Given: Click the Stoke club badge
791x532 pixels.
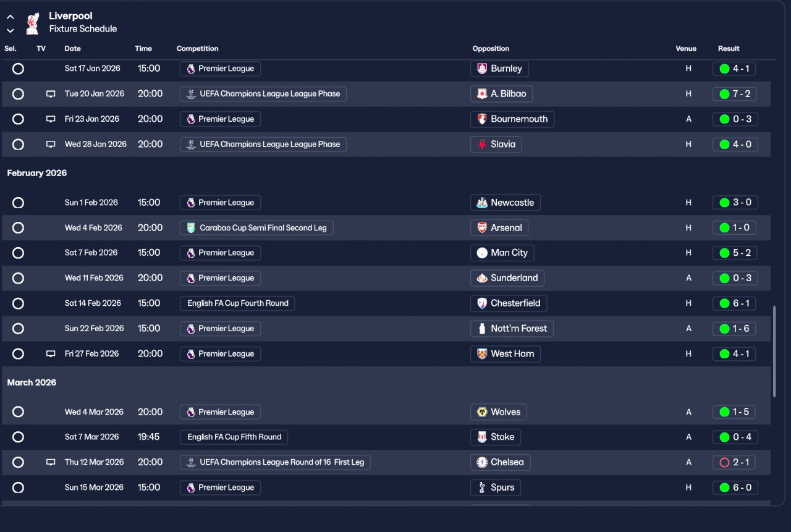Looking at the screenshot, I should [482, 437].
